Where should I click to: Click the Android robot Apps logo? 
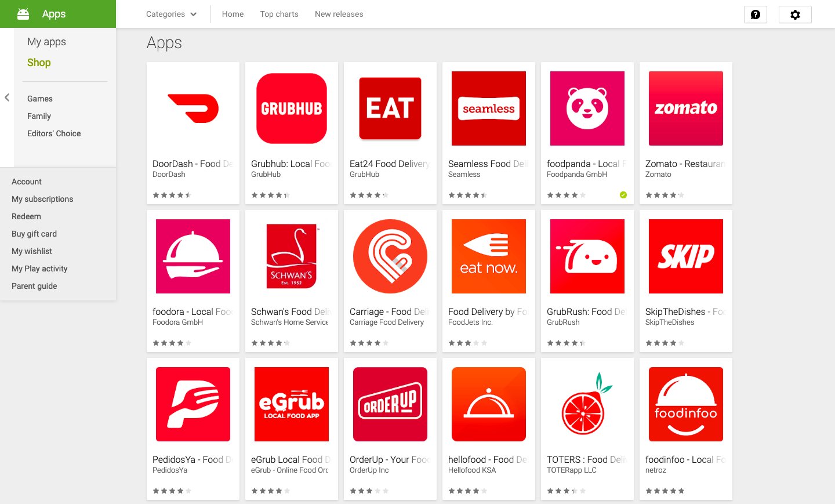(23, 14)
